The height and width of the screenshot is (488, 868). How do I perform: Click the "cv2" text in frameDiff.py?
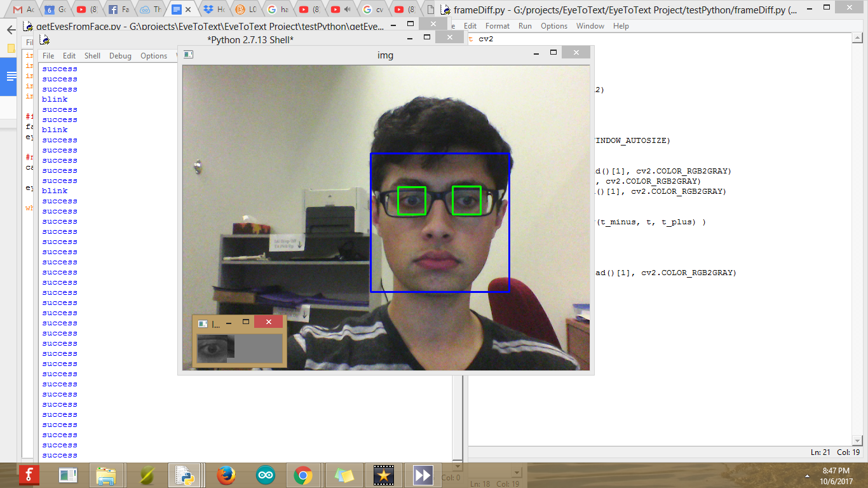coord(486,39)
